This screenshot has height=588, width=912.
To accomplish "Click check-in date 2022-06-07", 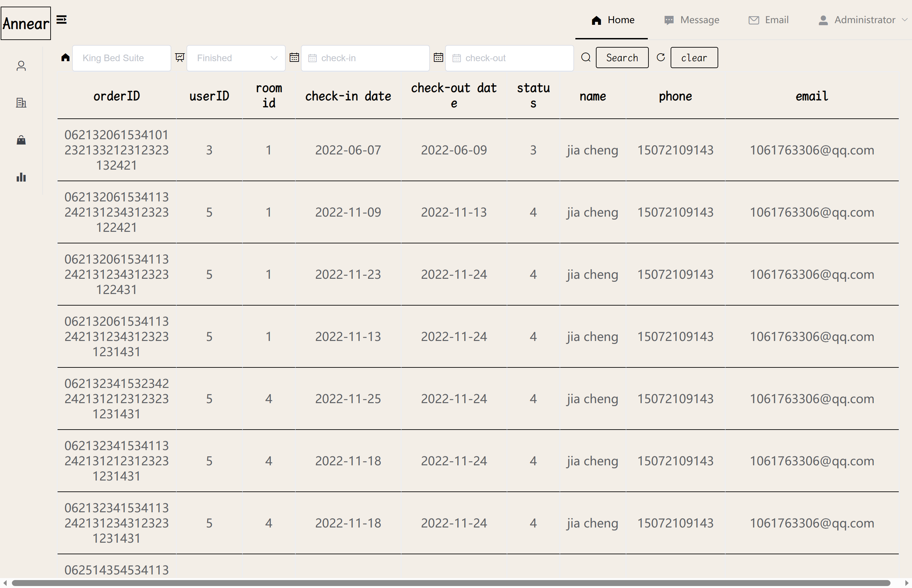I will coord(348,150).
